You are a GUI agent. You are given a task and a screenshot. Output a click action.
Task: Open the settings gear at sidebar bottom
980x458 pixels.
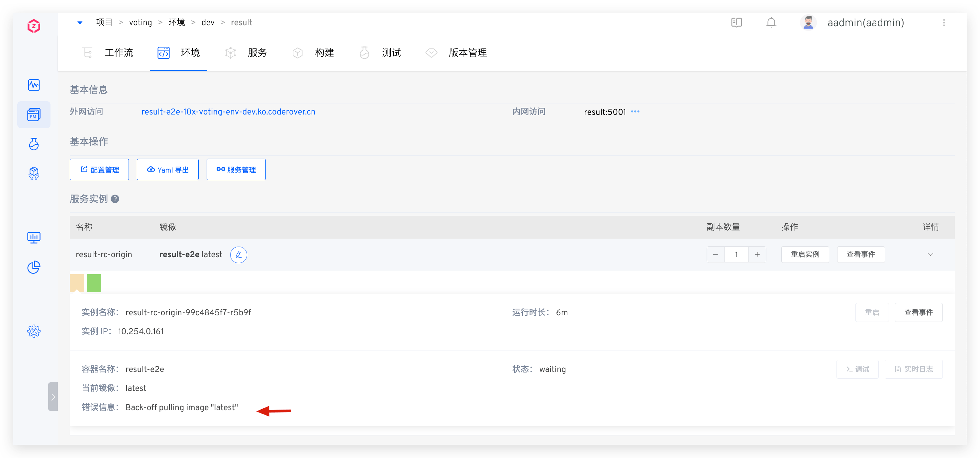click(x=34, y=331)
